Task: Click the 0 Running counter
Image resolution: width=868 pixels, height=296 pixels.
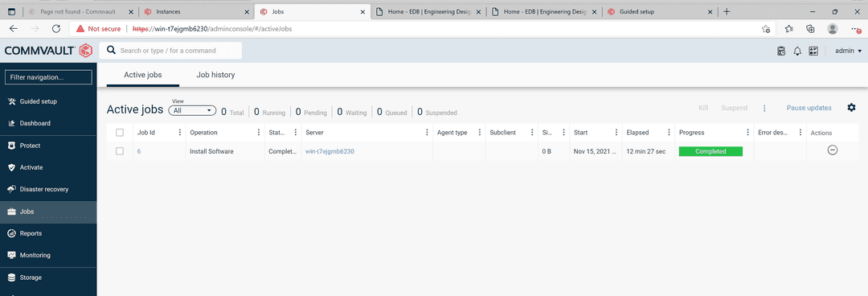Action: (269, 112)
